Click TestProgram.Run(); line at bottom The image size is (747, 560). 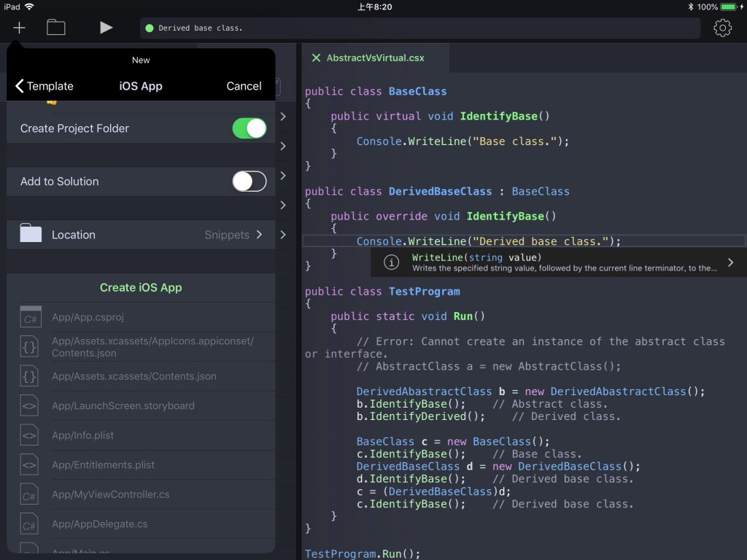pyautogui.click(x=362, y=554)
